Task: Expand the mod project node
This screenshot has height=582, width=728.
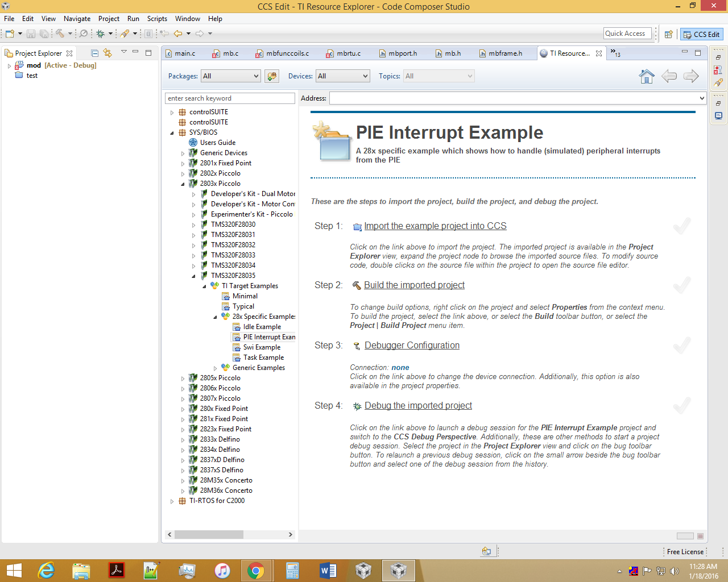Action: pos(9,66)
